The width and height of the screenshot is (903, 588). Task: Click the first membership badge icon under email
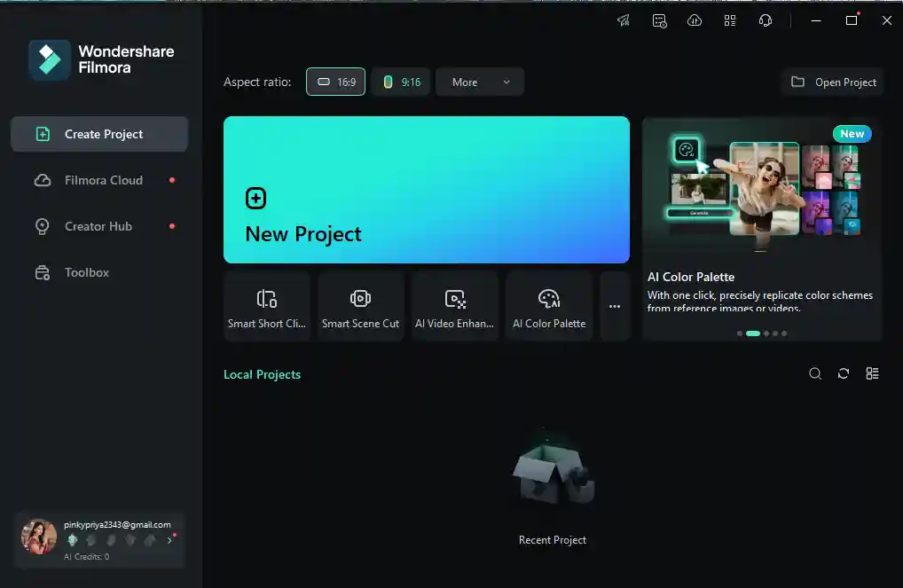coord(72,540)
